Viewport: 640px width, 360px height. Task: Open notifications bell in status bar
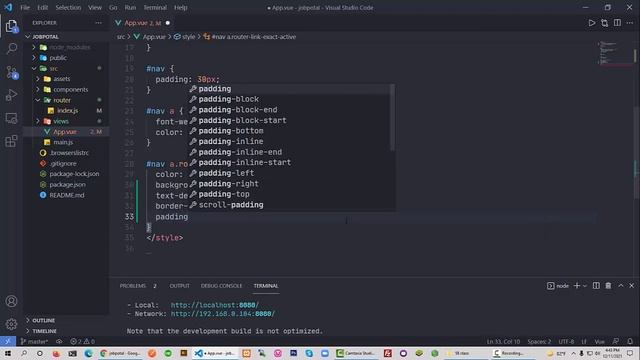630,341
